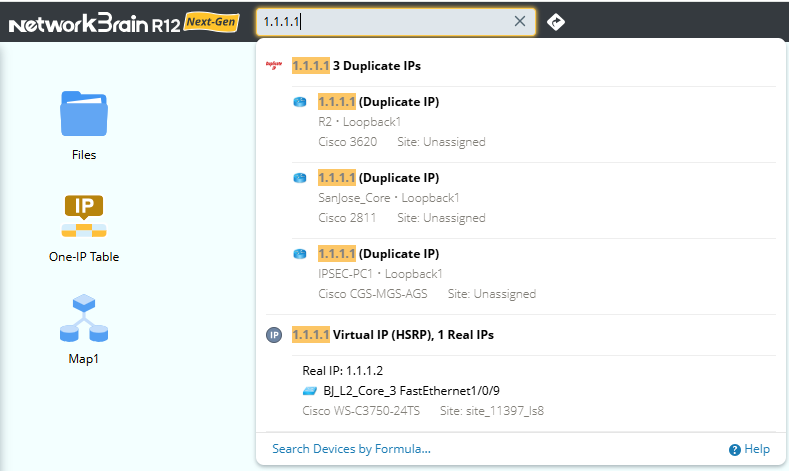
Task: Click the NetworkBrain R12 logo
Action: click(123, 23)
